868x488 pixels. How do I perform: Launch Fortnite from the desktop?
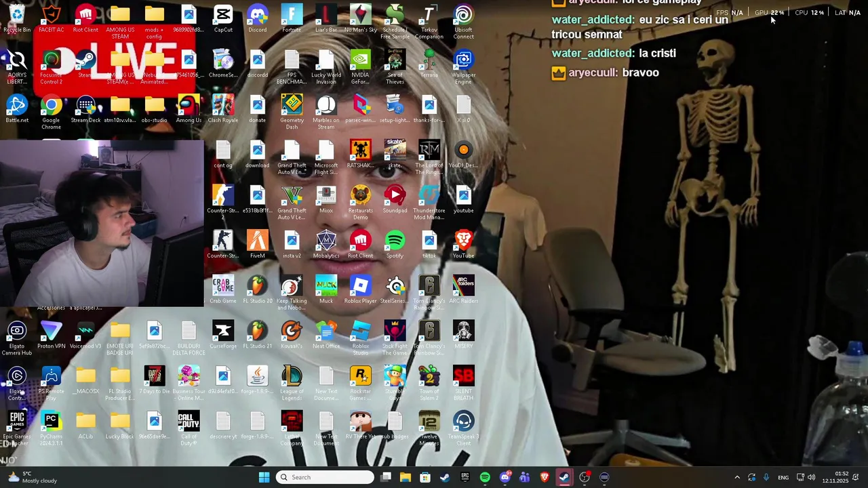pyautogui.click(x=292, y=19)
